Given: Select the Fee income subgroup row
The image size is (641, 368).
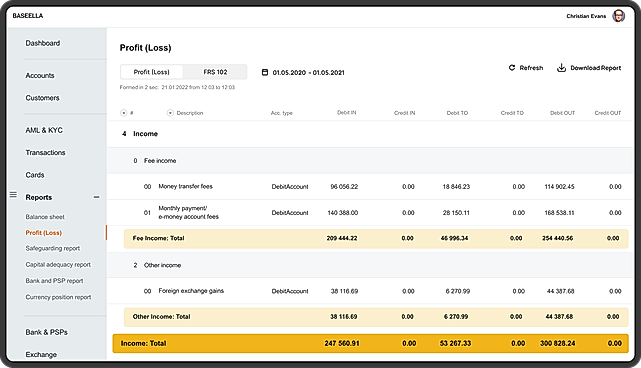Looking at the screenshot, I should 370,161.
